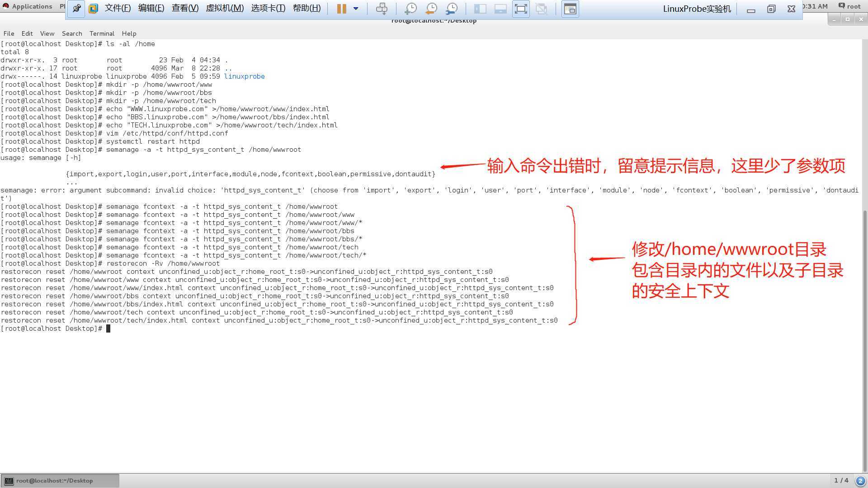Click the send Ctrl+Alt+Del icon
This screenshot has width=868, height=488.
pos(382,9)
